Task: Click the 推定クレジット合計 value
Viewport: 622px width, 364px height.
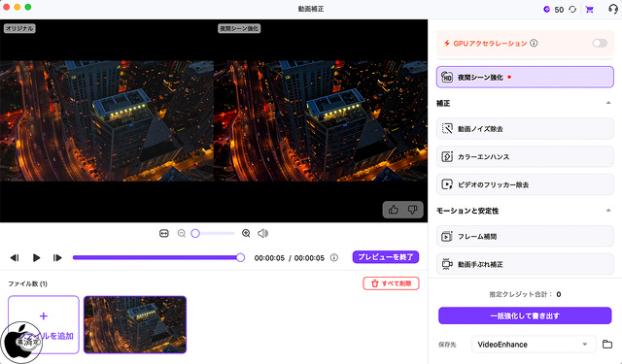Action: point(559,294)
